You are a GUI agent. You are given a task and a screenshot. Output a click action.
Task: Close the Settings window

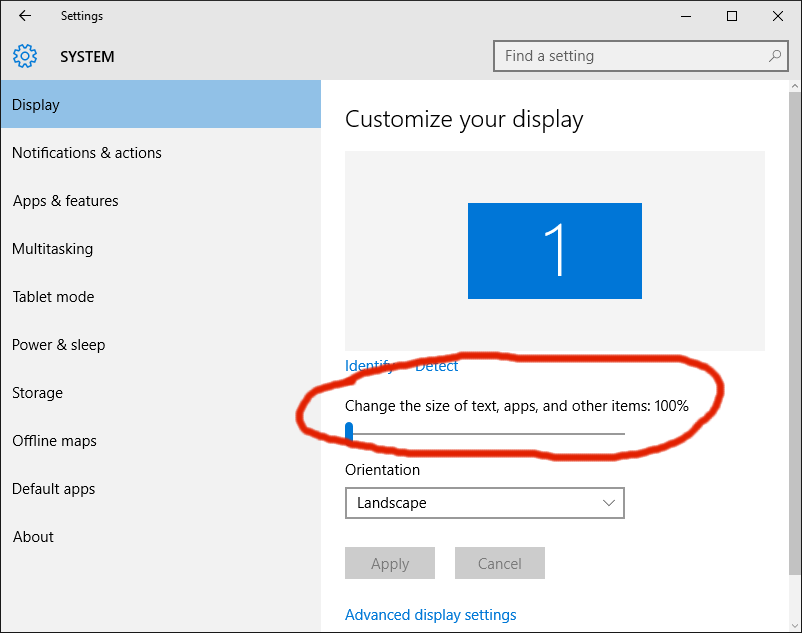[778, 16]
